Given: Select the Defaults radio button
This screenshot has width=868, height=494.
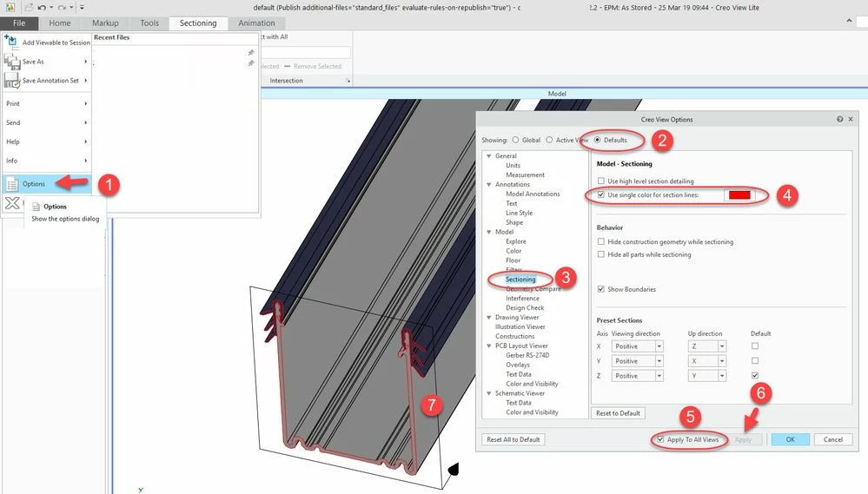Looking at the screenshot, I should (x=597, y=140).
